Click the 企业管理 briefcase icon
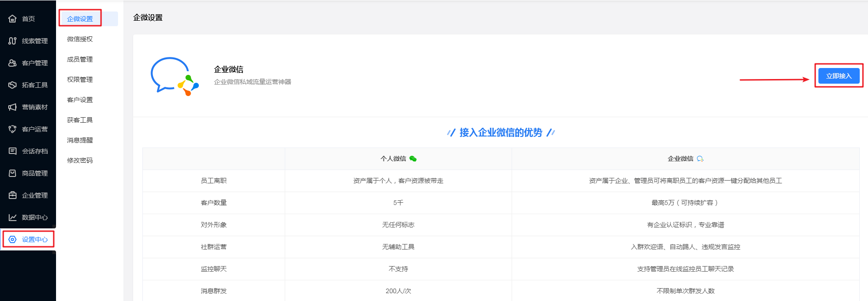 [12, 195]
